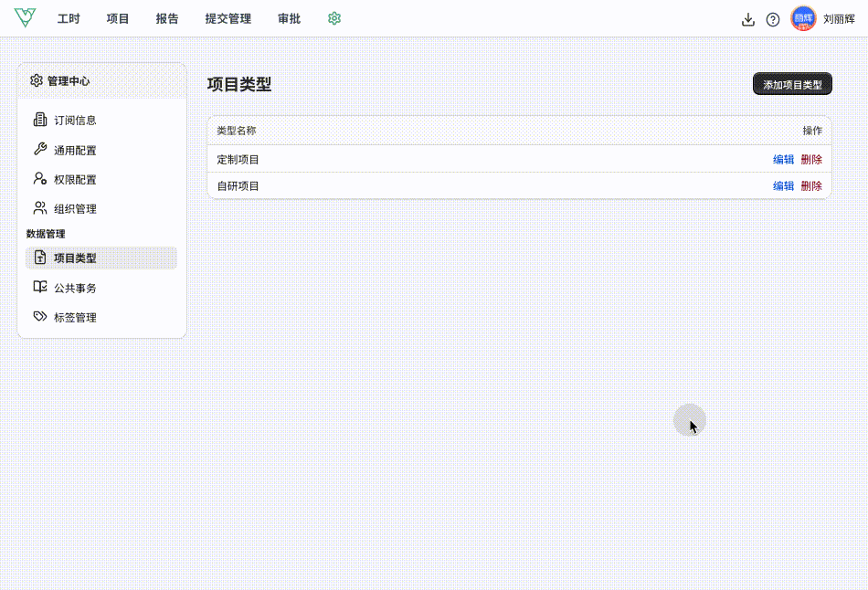This screenshot has height=590, width=868.
Task: Click the 管理中心 heading text
Action: [x=69, y=80]
